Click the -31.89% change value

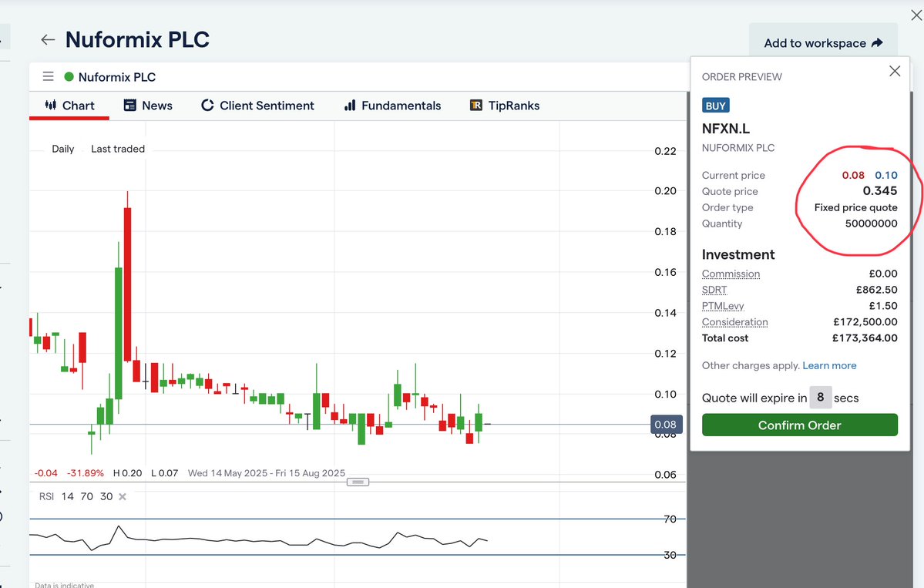click(86, 473)
